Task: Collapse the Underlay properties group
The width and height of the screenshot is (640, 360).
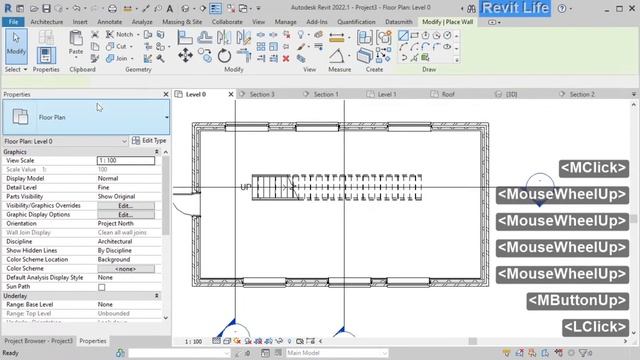Action: tap(157, 296)
